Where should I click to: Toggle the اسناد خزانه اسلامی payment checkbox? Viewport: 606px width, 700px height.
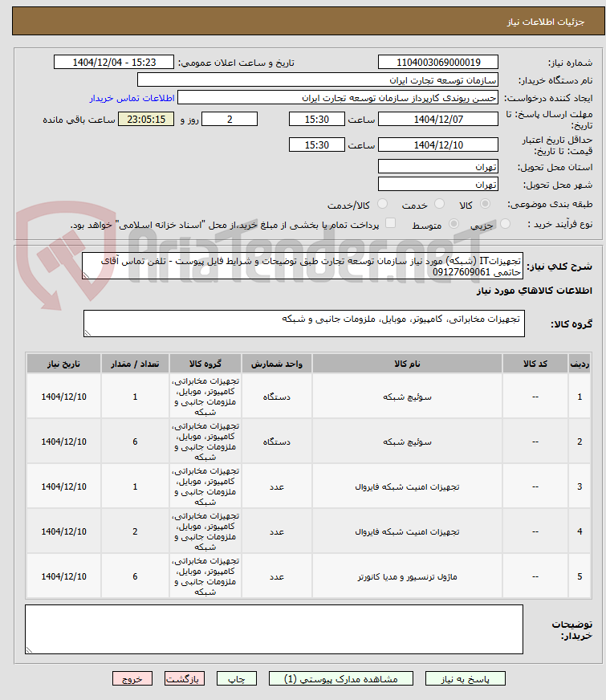(390, 223)
